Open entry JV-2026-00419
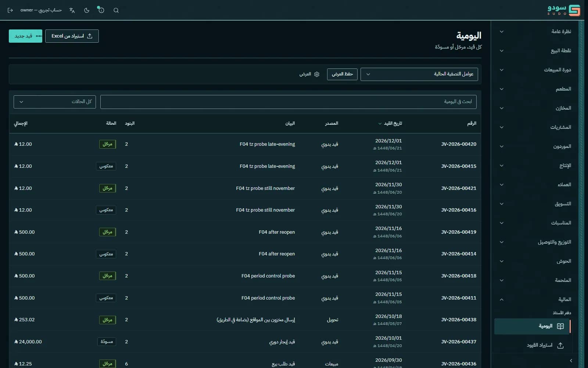The image size is (588, 368). (x=459, y=232)
